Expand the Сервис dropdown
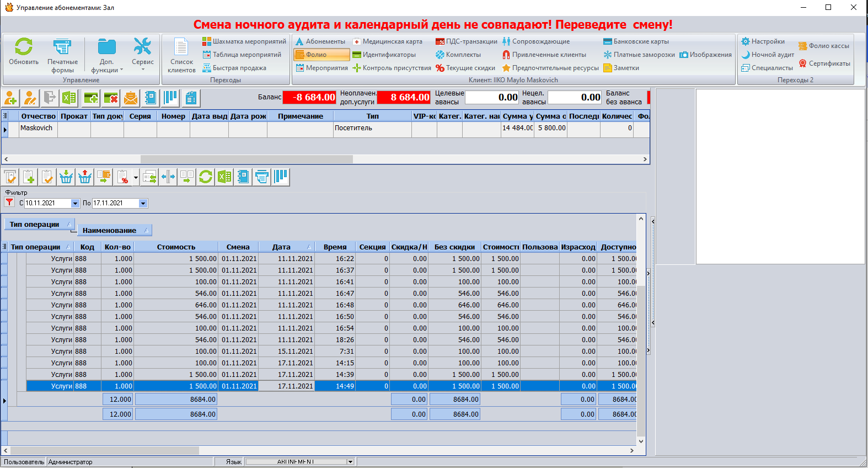868x468 pixels. click(x=143, y=65)
